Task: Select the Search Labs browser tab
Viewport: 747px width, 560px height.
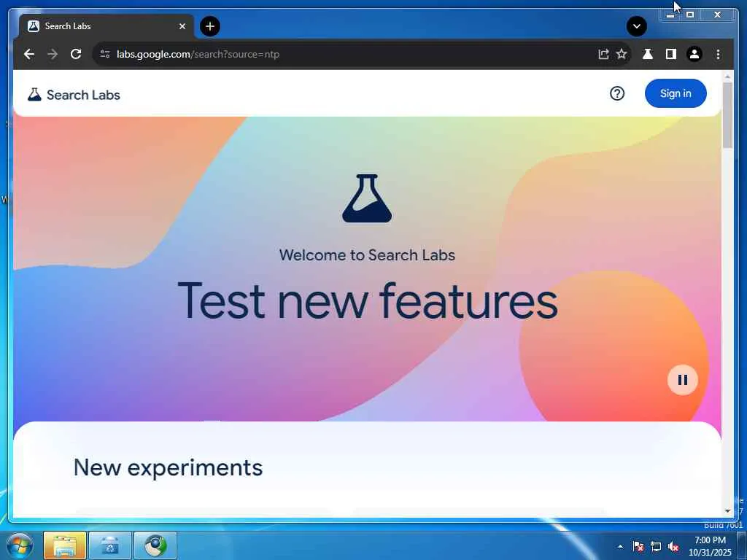Action: click(106, 26)
